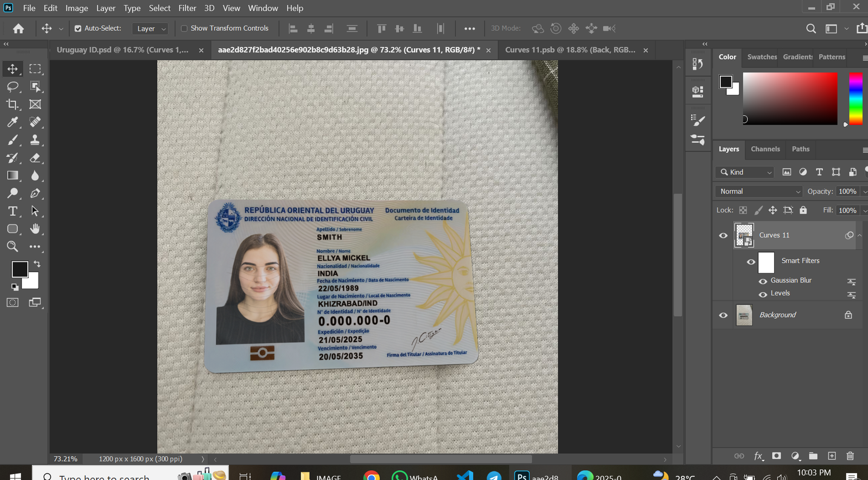Switch to the Swatches panel tab
The image size is (868, 480).
pyautogui.click(x=762, y=57)
